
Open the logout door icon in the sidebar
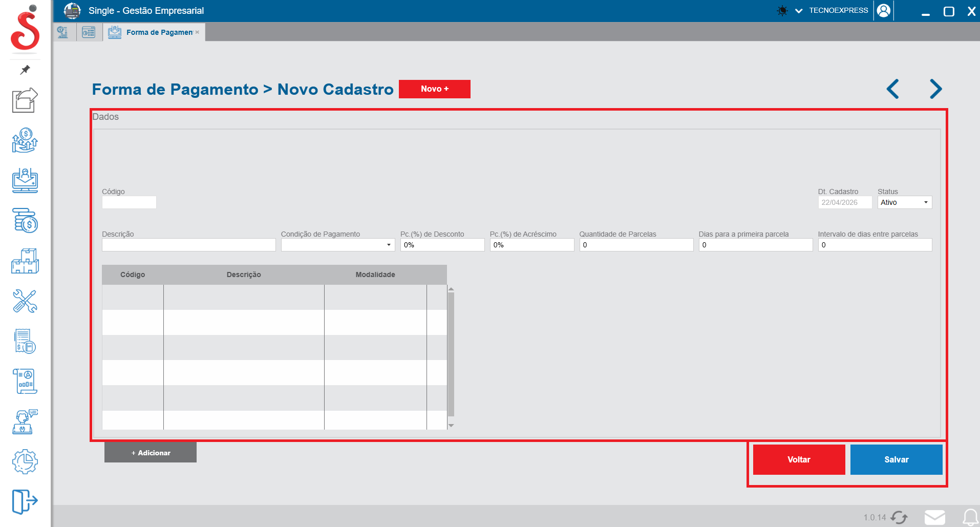tap(25, 501)
